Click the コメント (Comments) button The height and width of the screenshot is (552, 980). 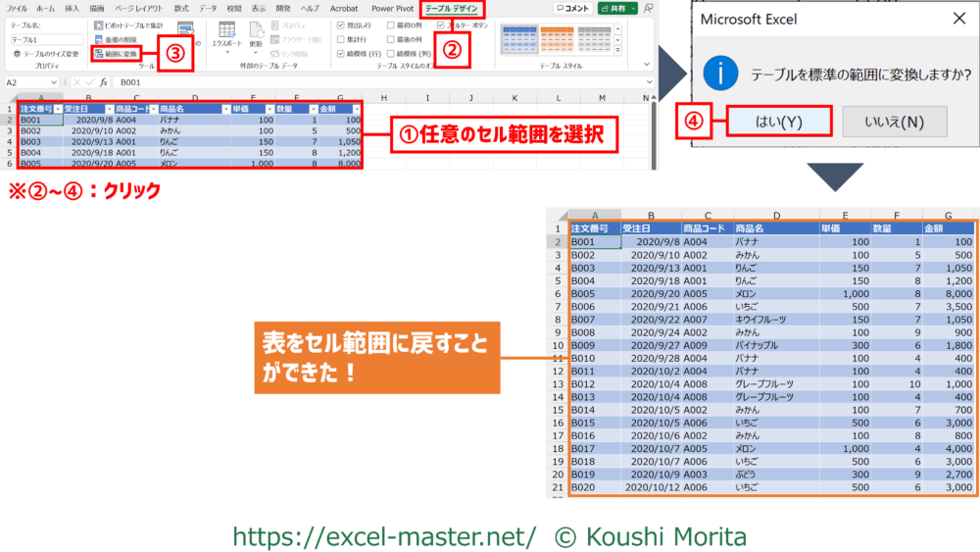(572, 8)
